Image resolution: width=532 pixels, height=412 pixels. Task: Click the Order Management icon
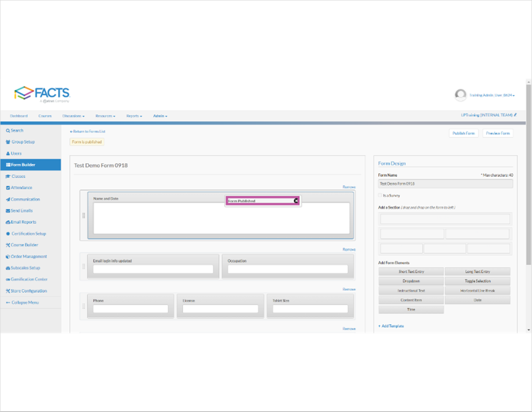pyautogui.click(x=8, y=256)
